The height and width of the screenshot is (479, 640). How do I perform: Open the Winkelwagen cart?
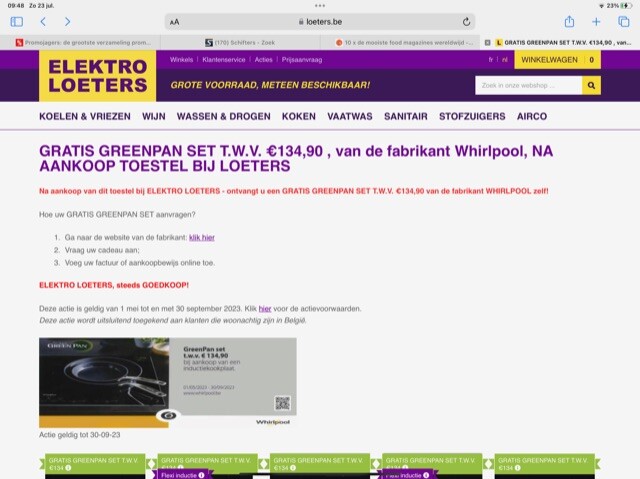coord(557,60)
